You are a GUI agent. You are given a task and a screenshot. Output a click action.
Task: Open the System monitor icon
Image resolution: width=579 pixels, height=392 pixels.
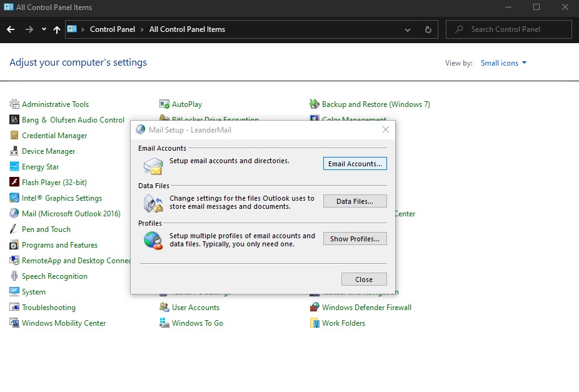14,291
